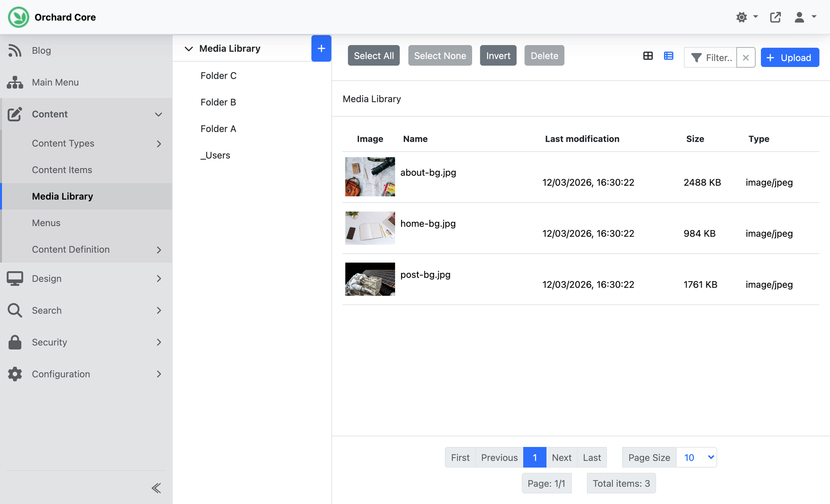Open the user account icon menu
Screen dimensions: 830x504
pos(804,17)
